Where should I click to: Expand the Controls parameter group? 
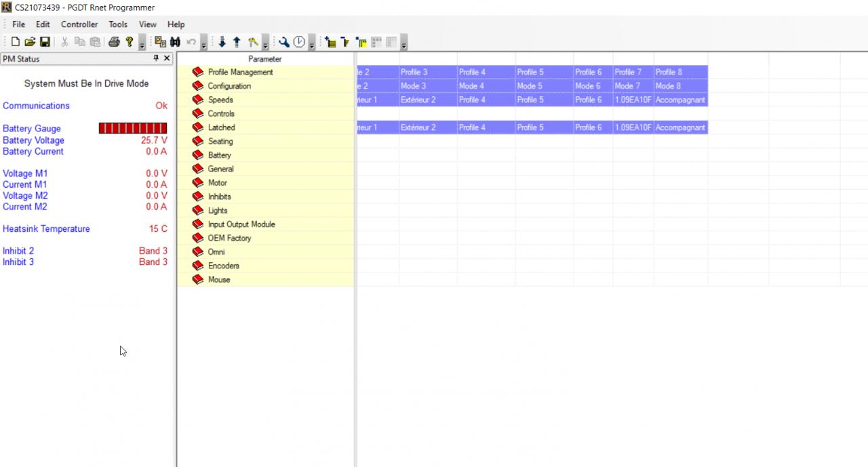coord(198,114)
